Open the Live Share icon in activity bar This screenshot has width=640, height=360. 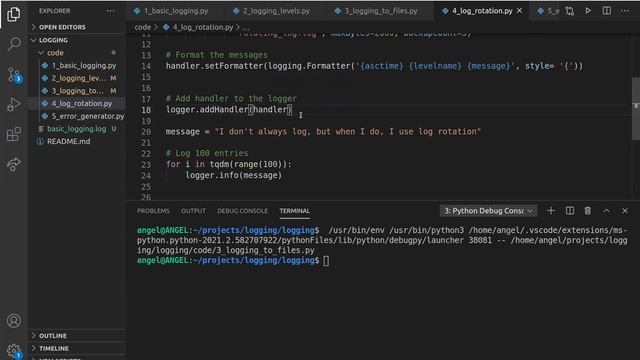13,164
